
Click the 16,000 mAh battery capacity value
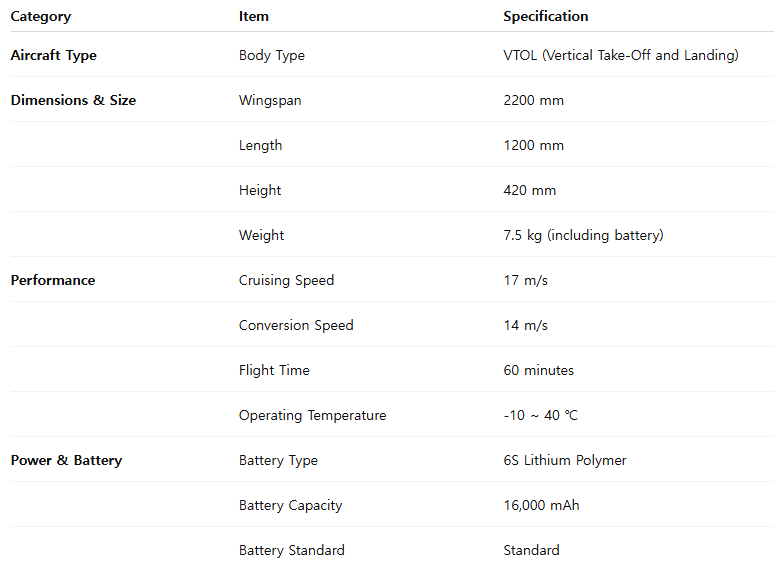point(542,505)
